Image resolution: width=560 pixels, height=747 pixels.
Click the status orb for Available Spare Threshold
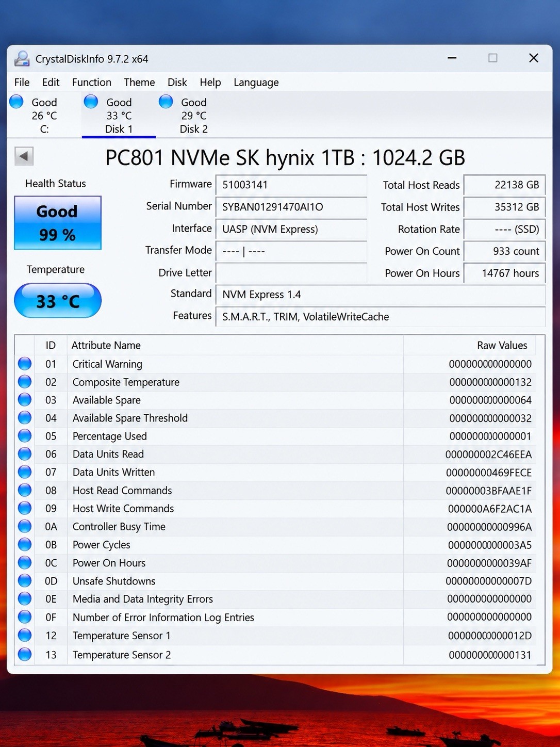coord(25,418)
